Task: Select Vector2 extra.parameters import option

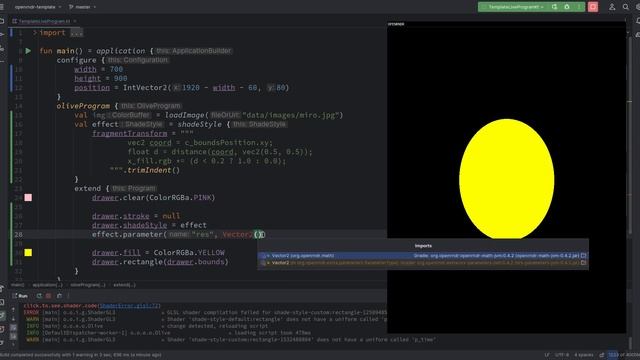Action: [x=423, y=263]
